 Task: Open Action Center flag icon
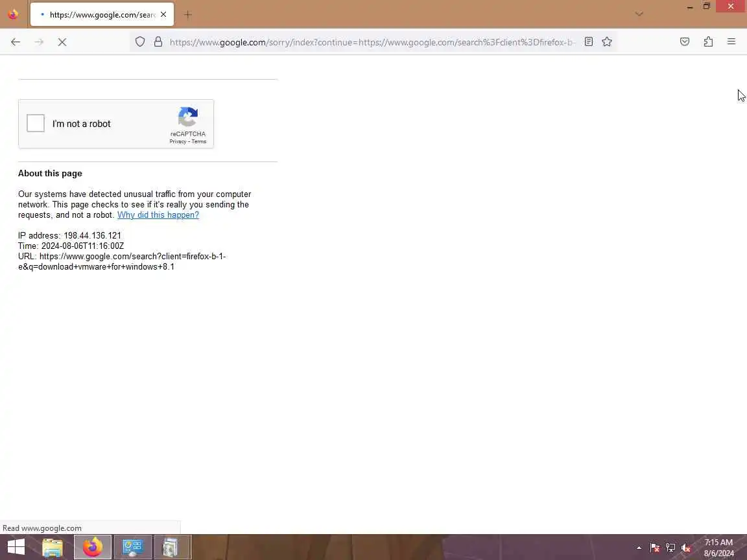[x=654, y=548]
